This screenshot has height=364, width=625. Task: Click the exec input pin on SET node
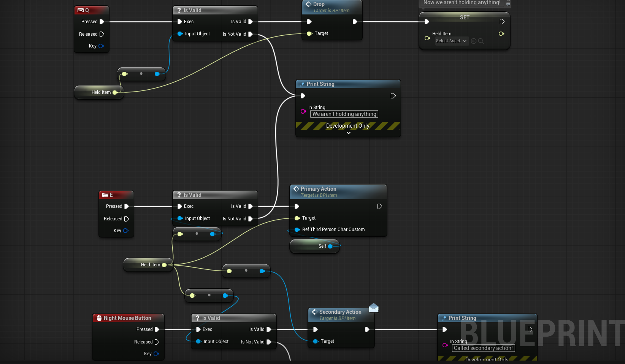click(x=427, y=22)
